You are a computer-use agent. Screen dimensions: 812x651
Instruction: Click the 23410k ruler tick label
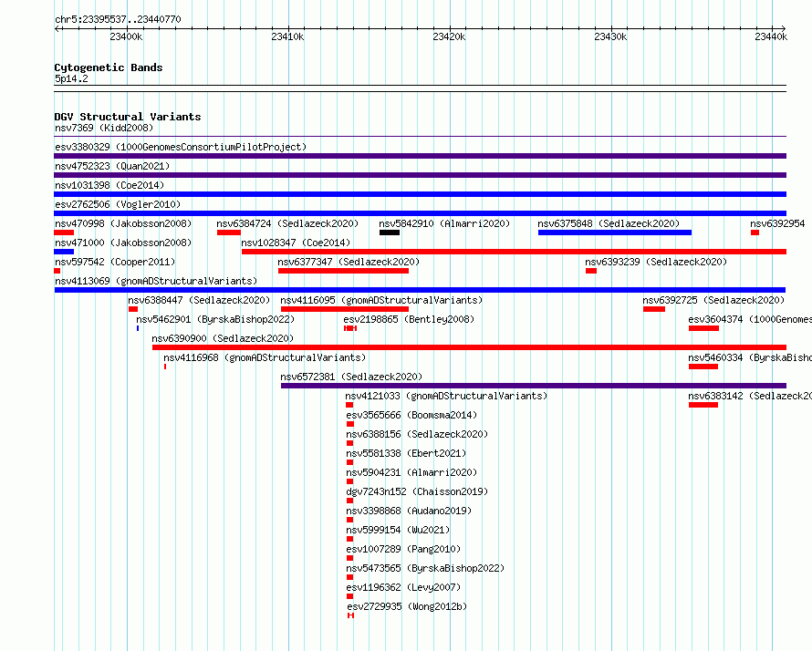287,36
